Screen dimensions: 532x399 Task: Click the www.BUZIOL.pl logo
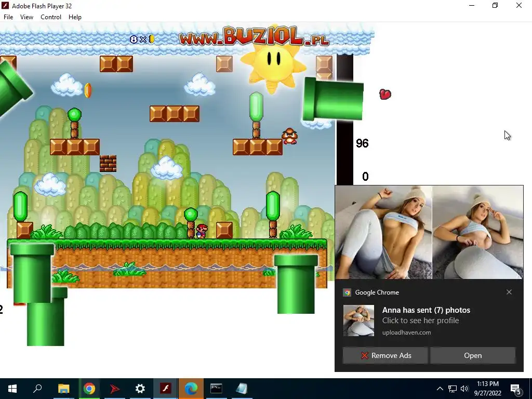coord(254,36)
